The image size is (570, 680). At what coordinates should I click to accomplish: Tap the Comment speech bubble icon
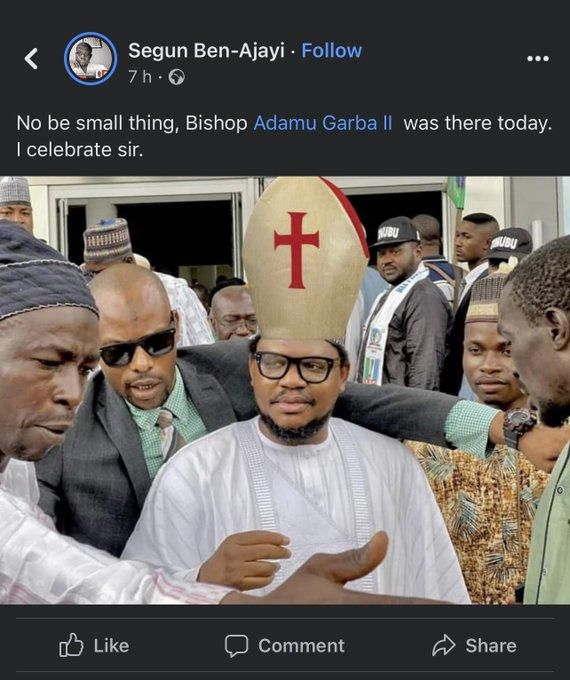[236, 646]
